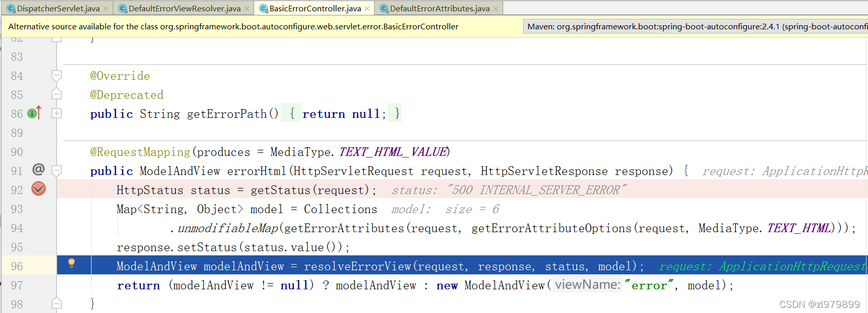The height and width of the screenshot is (313, 868).
Task: Click the getErrorPath method name
Action: pos(227,114)
